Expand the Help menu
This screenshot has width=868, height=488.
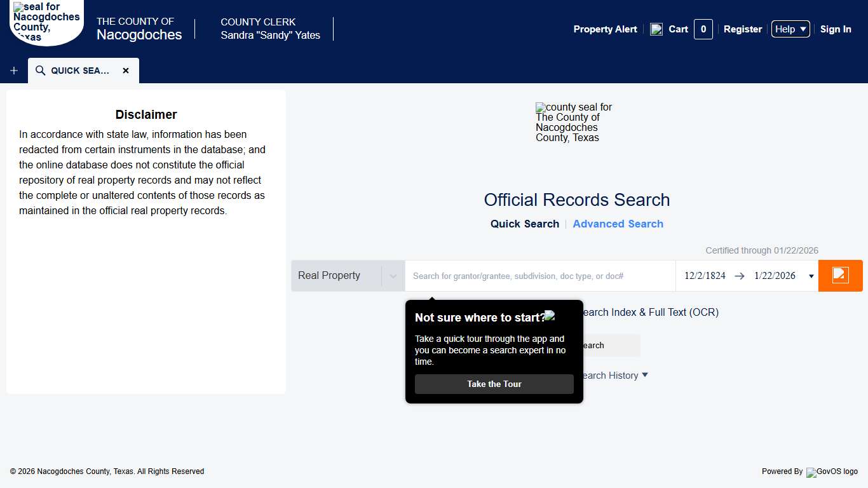[790, 29]
